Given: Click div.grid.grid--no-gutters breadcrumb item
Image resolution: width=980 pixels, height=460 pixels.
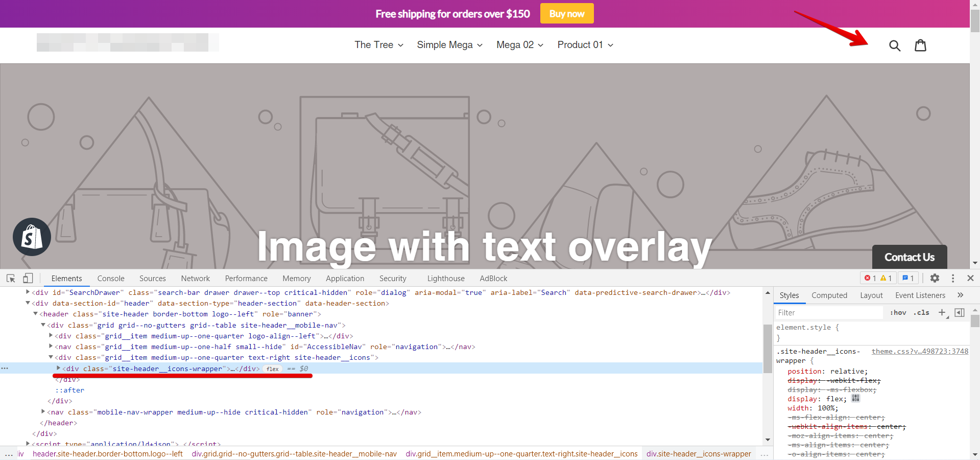Looking at the screenshot, I should 294,454.
